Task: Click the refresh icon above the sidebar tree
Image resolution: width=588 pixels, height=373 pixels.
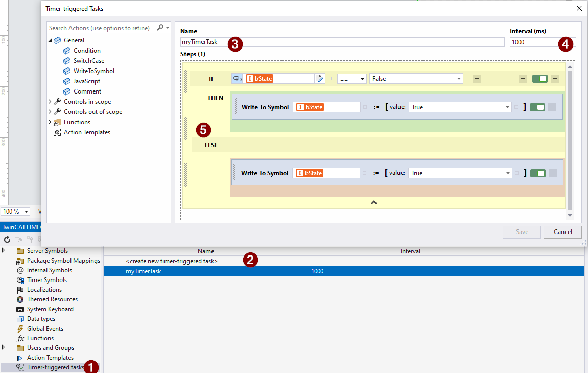Action: (7, 239)
